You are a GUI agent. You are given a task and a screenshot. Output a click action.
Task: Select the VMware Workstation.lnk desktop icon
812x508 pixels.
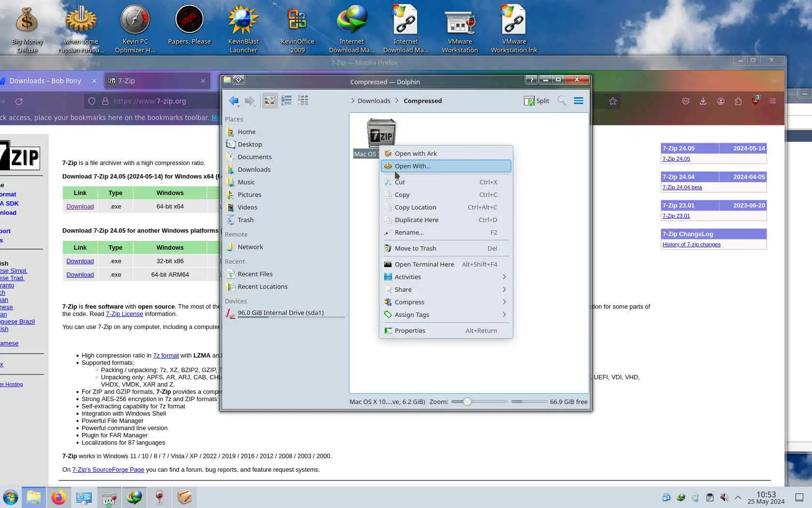(514, 29)
